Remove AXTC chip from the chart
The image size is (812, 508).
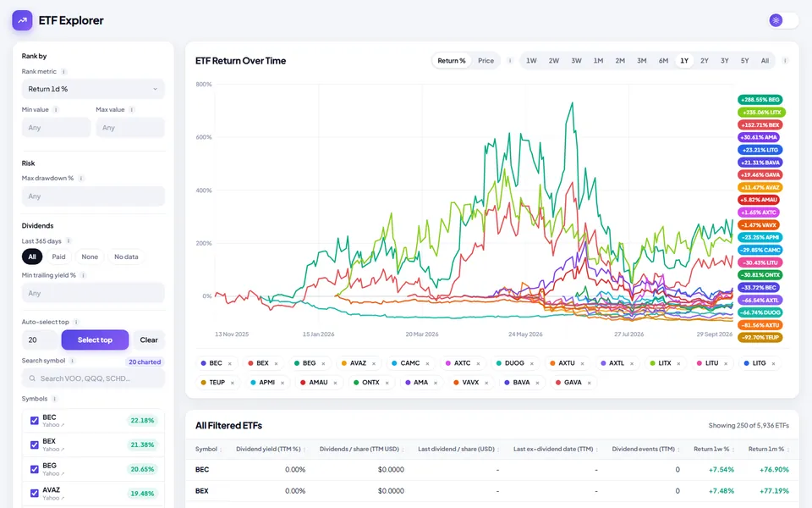(x=478, y=364)
